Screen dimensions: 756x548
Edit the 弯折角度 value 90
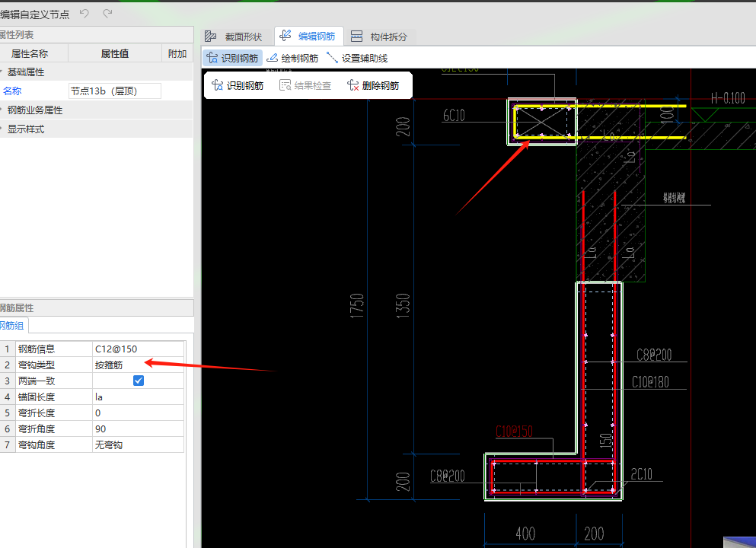click(138, 429)
